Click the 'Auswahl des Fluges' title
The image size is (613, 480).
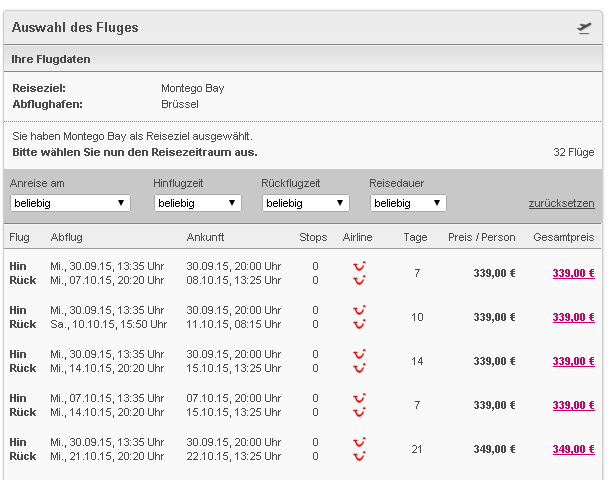point(75,28)
